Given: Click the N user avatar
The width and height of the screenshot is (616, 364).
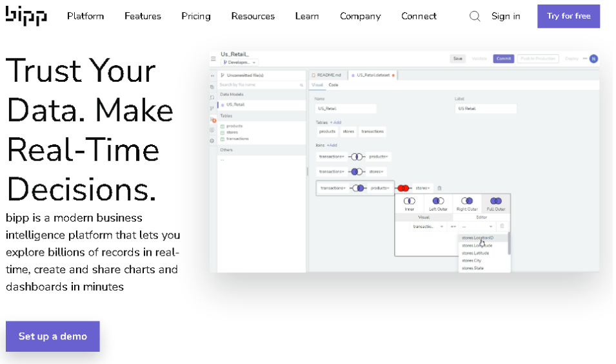Looking at the screenshot, I should pos(593,59).
